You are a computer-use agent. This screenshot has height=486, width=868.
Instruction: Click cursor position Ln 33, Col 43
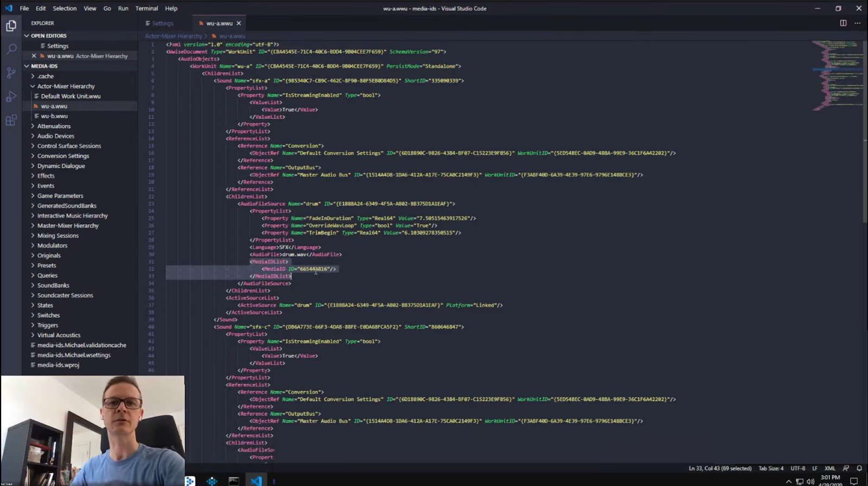point(720,468)
